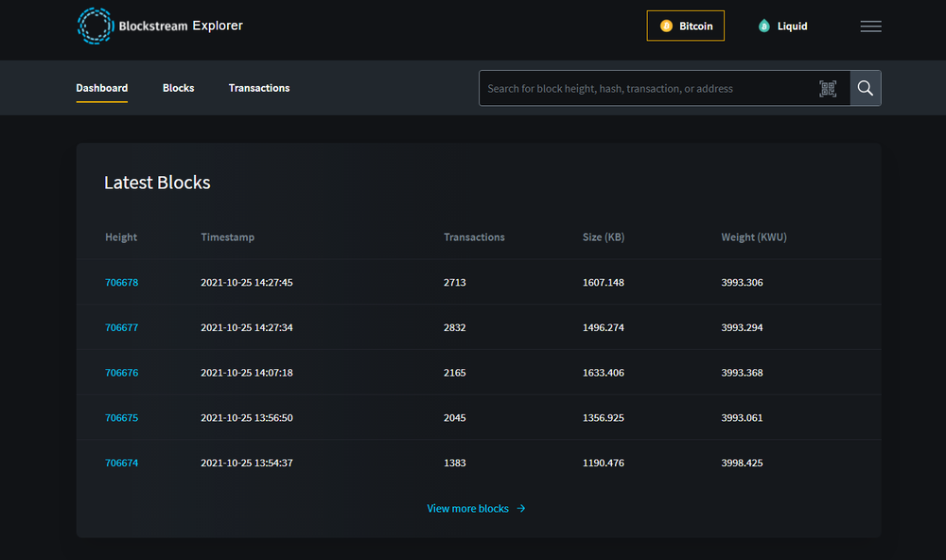Click the arrow icon beside View more blocks
Viewport: 946px width, 560px height.
pos(519,508)
